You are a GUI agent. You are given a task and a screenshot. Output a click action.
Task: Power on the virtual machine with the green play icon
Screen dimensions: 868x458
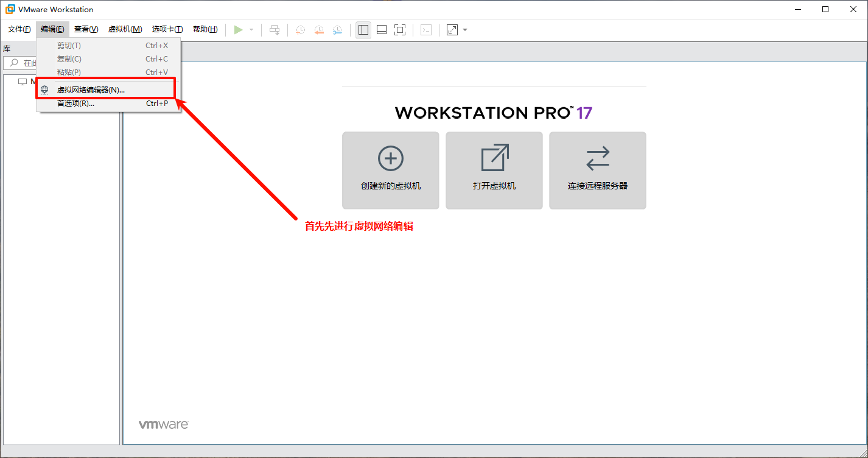point(238,30)
